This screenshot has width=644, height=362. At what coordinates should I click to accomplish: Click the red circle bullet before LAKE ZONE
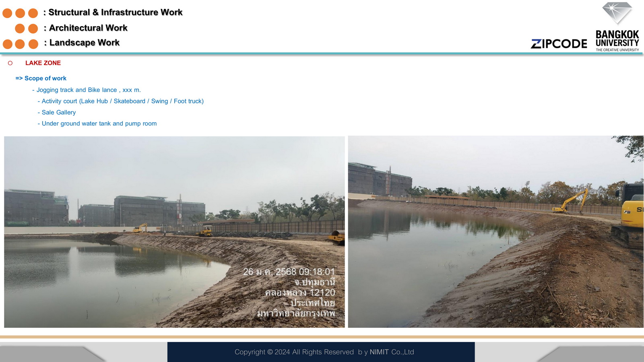10,63
